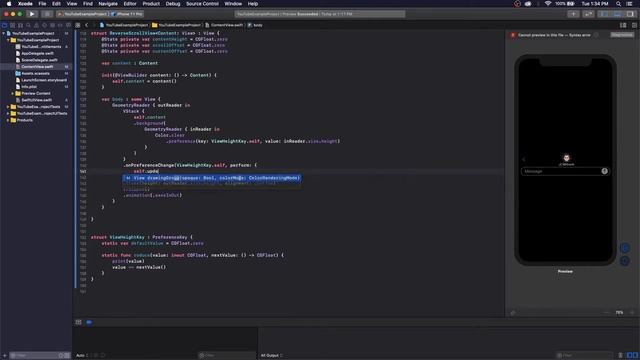
Task: Open the scheme selector YouTubeExampleProject
Action: (x=83, y=14)
